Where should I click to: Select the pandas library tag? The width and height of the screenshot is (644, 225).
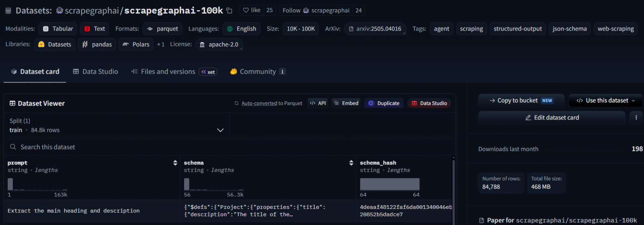click(97, 44)
